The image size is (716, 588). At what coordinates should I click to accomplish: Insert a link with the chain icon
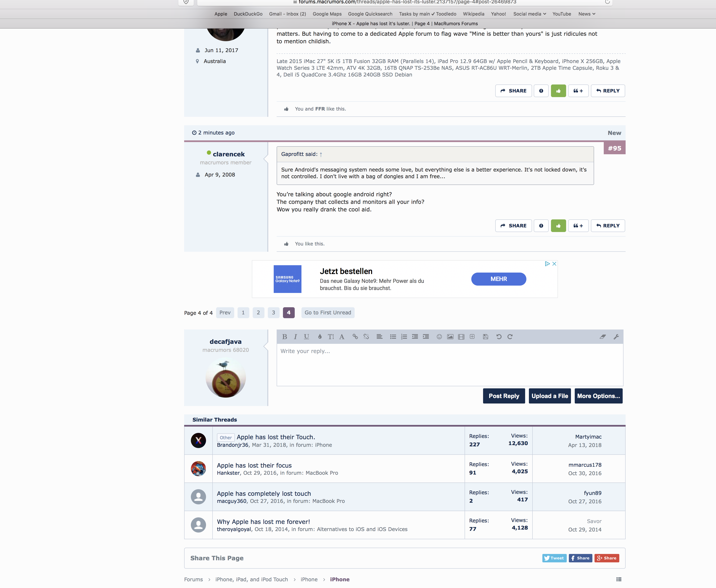pyautogui.click(x=355, y=337)
